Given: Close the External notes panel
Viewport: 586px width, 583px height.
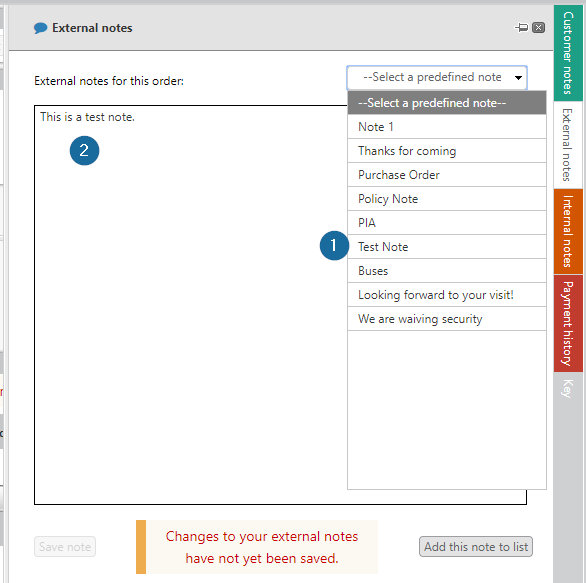Looking at the screenshot, I should (x=538, y=28).
